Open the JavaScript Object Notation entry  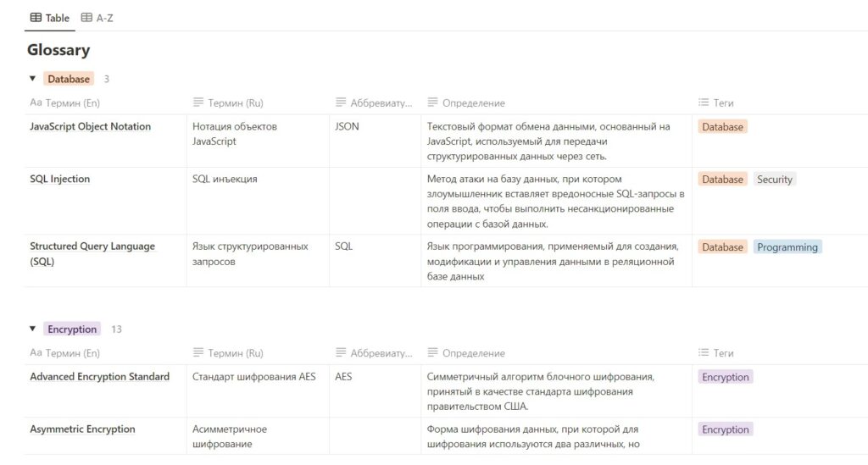[90, 126]
